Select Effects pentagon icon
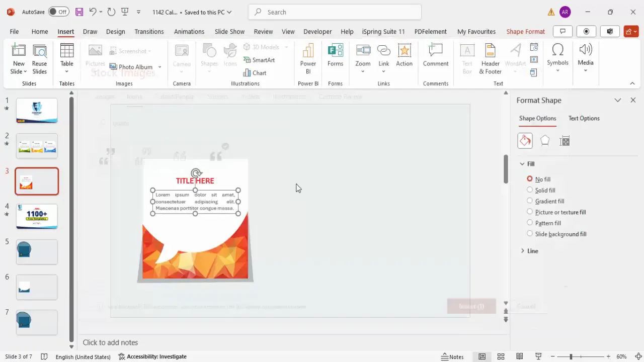644x362 pixels. coord(545,141)
